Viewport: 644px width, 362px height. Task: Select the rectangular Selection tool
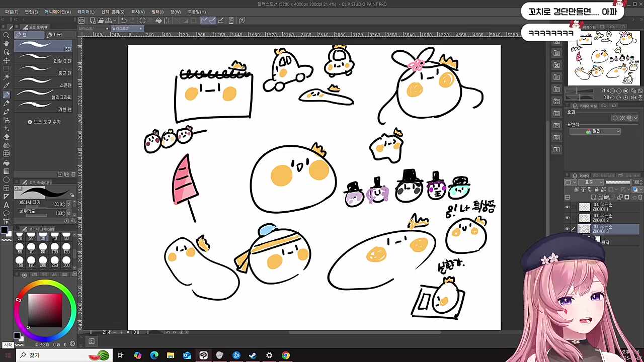click(6, 69)
